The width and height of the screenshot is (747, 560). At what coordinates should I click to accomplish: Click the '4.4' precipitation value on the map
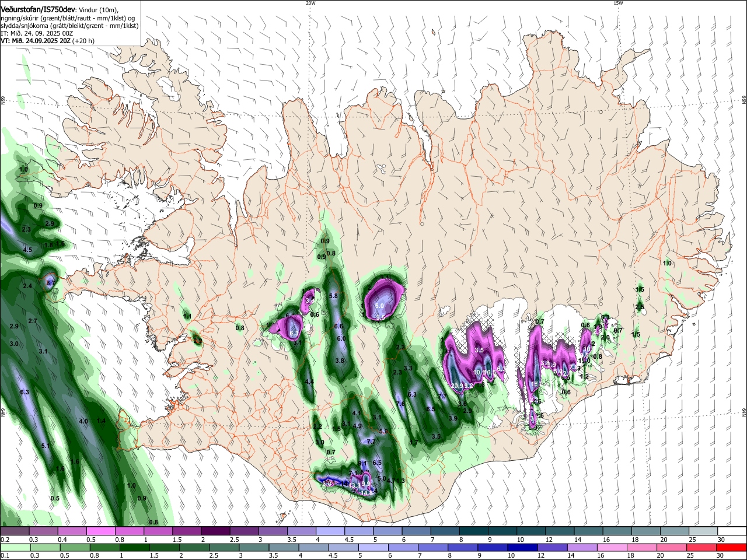tap(310, 381)
